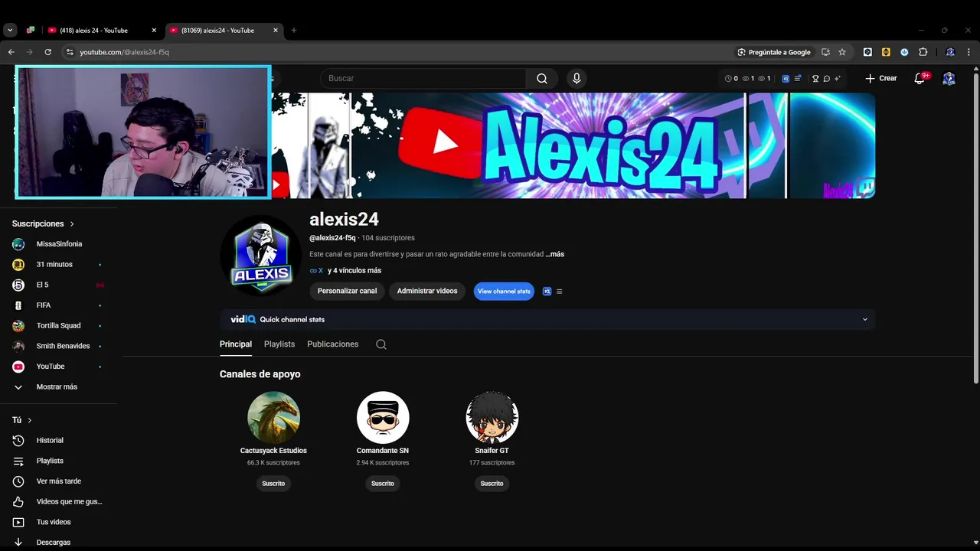Open the notifications bell with 9+ badge
This screenshot has width=980, height=551.
[920, 78]
